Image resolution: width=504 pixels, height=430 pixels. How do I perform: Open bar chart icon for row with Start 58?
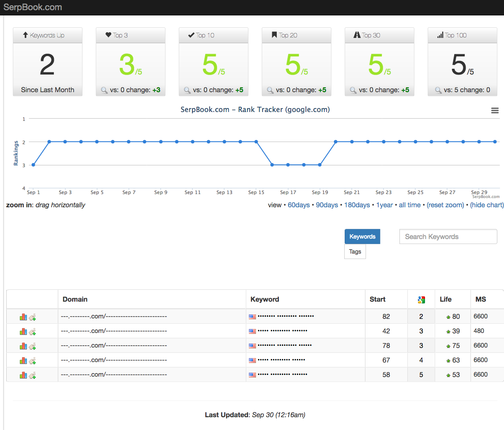[x=23, y=375]
